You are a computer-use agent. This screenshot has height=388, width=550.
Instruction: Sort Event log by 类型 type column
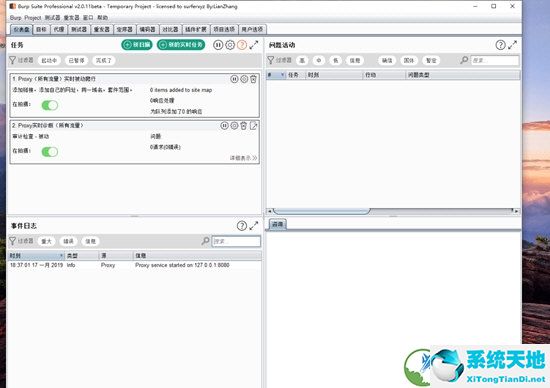pyautogui.click(x=82, y=256)
